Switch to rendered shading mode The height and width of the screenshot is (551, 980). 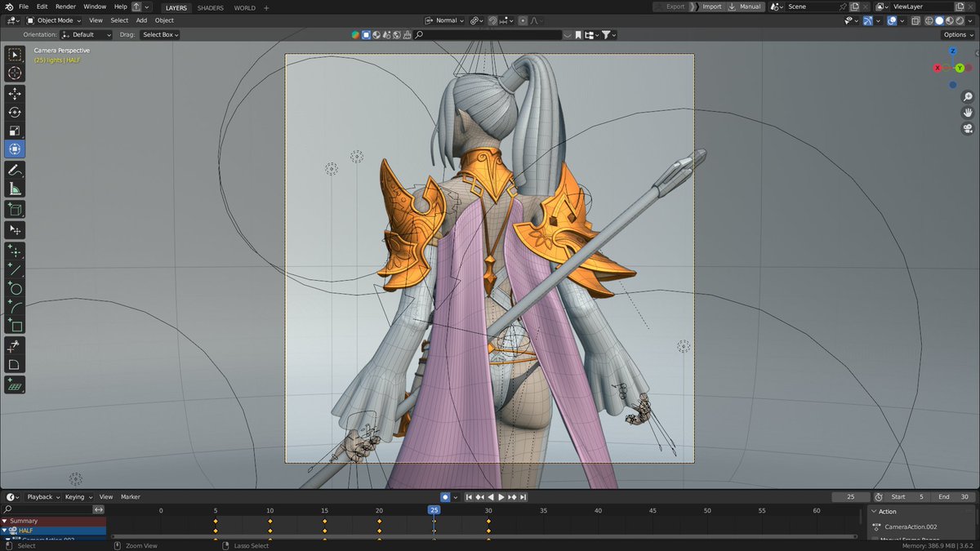pos(960,20)
